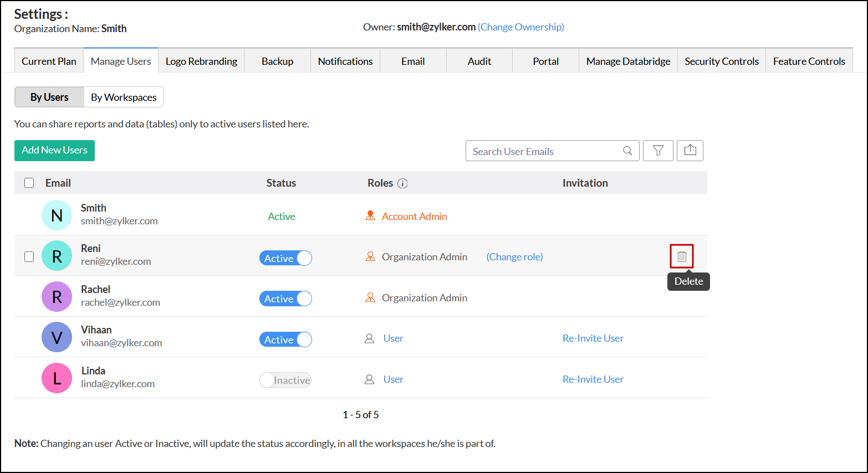Click the delete trash icon for Reni
Screen dimensions: 868x473
682,256
